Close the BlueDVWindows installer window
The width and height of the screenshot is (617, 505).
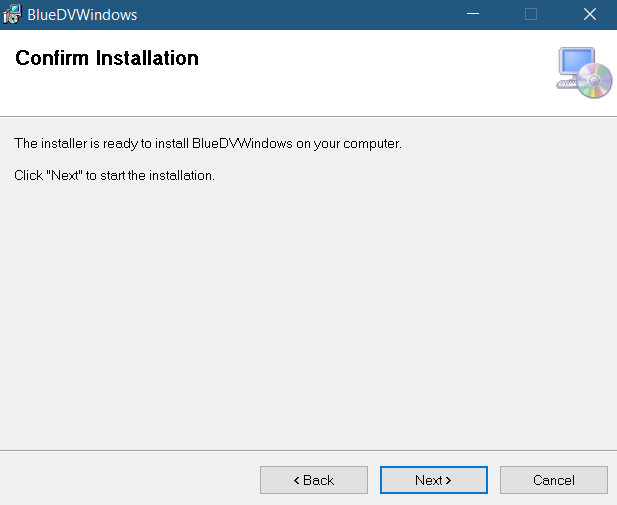[589, 14]
